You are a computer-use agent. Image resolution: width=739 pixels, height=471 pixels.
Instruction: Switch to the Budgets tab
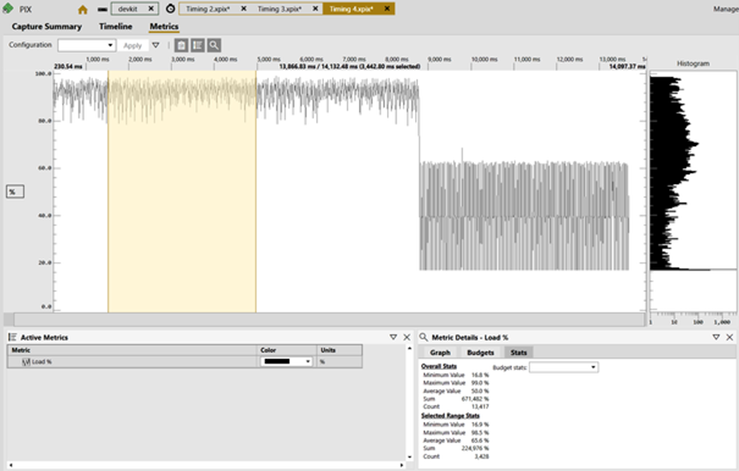click(x=480, y=352)
